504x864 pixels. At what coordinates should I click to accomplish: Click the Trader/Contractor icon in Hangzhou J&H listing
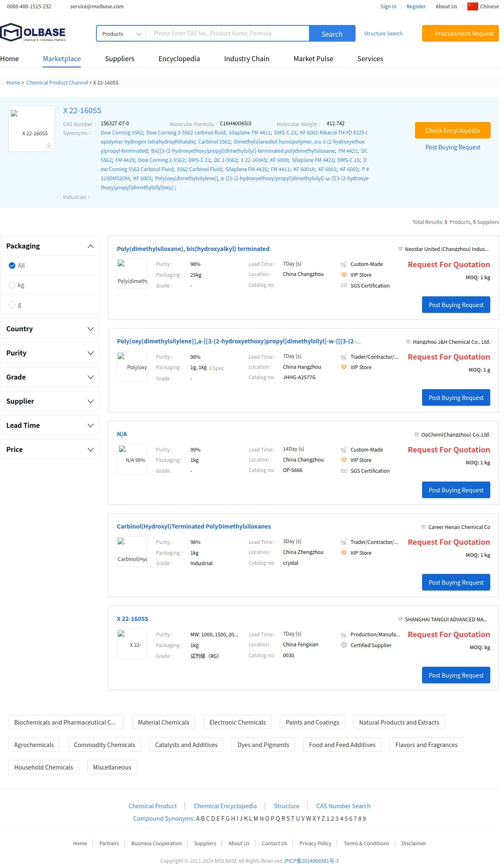344,357
